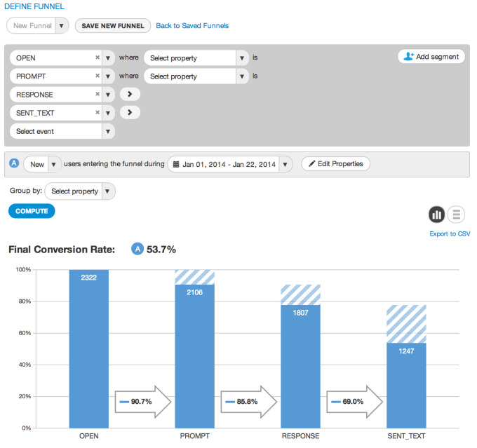Open the Select event dropdown
Image resolution: width=477 pixels, height=448 pixels.
(x=62, y=131)
